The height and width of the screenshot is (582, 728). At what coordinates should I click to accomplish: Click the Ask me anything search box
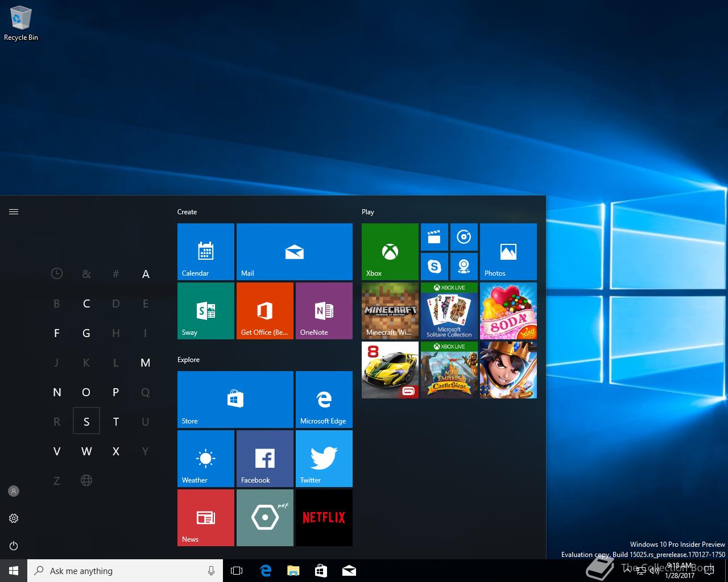point(125,571)
